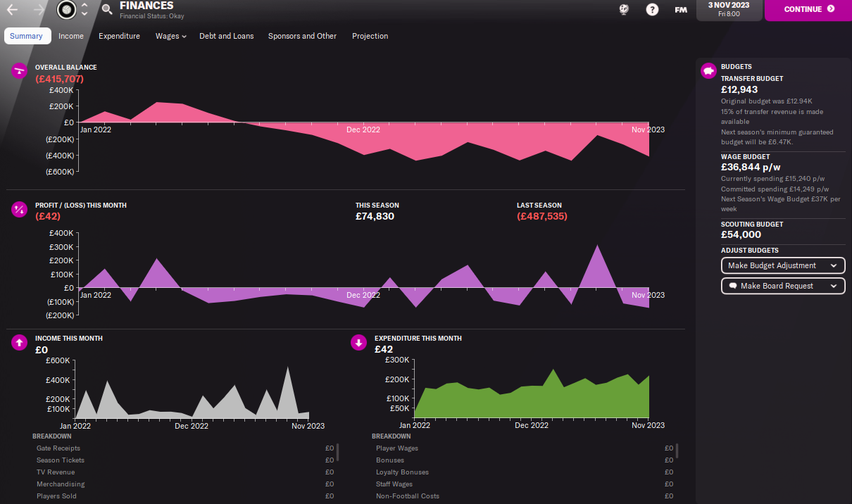Click the FINANCES screen title
This screenshot has width=852, height=504.
(146, 6)
